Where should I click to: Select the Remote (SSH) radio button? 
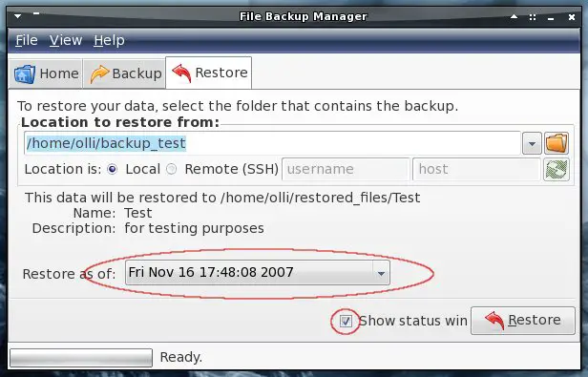tap(172, 169)
